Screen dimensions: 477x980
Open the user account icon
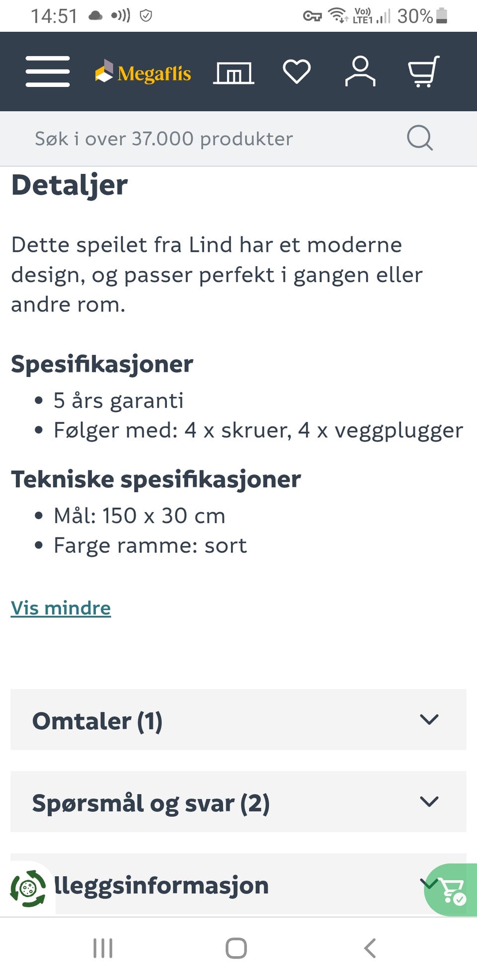[x=361, y=72]
